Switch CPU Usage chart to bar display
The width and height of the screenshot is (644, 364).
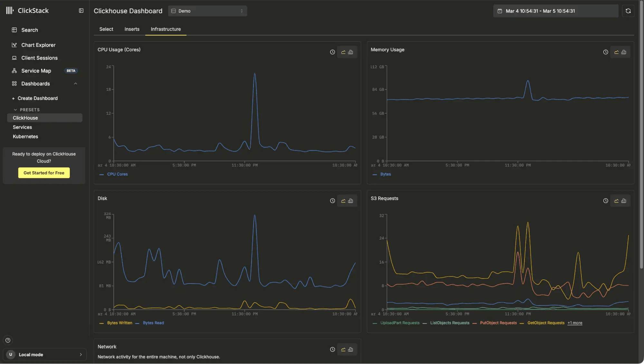(351, 52)
